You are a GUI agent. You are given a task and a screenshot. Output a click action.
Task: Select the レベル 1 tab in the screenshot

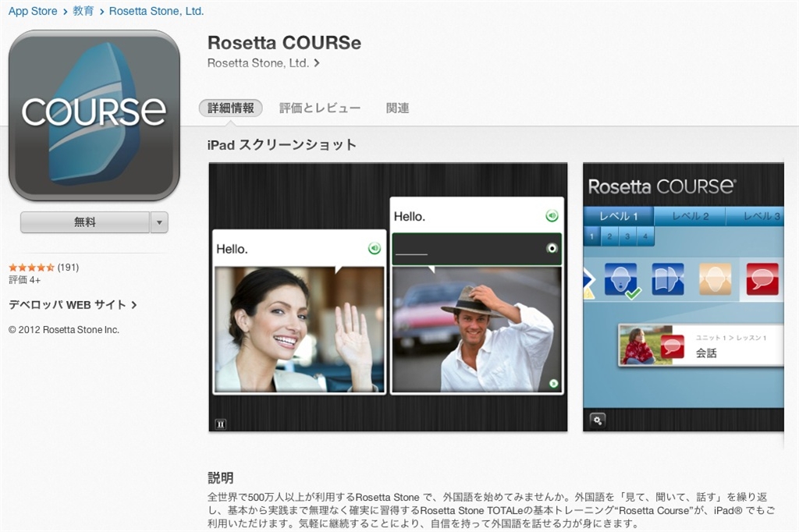click(x=619, y=216)
